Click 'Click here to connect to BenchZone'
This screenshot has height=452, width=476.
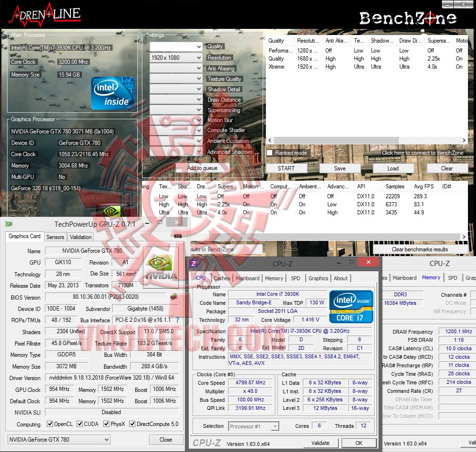423,153
